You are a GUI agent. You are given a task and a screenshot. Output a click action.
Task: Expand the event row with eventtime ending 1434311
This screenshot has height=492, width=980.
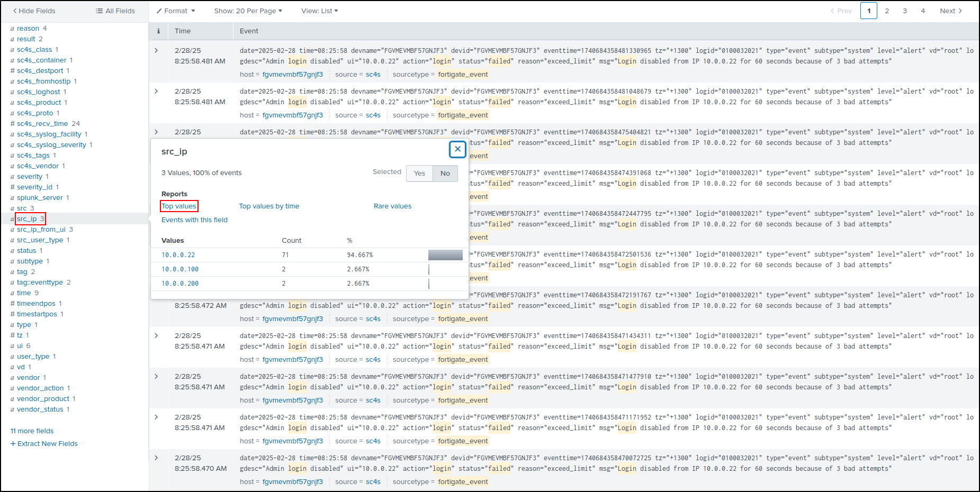pyautogui.click(x=156, y=335)
